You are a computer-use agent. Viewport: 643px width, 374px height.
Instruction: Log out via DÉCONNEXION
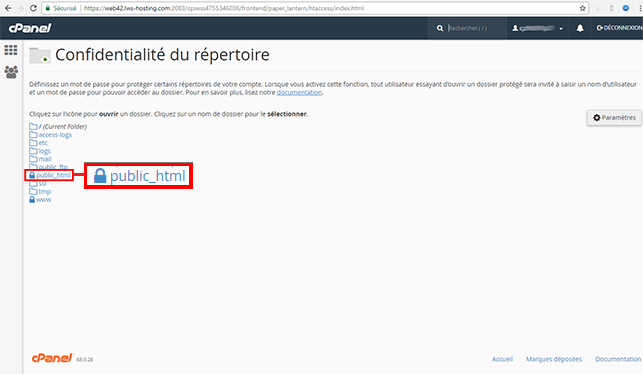[x=619, y=28]
